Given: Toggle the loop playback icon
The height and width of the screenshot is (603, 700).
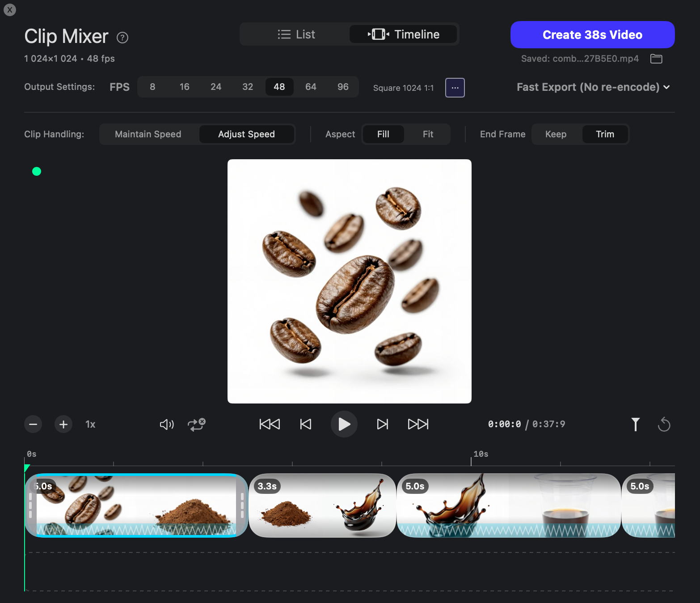Looking at the screenshot, I should pos(196,424).
